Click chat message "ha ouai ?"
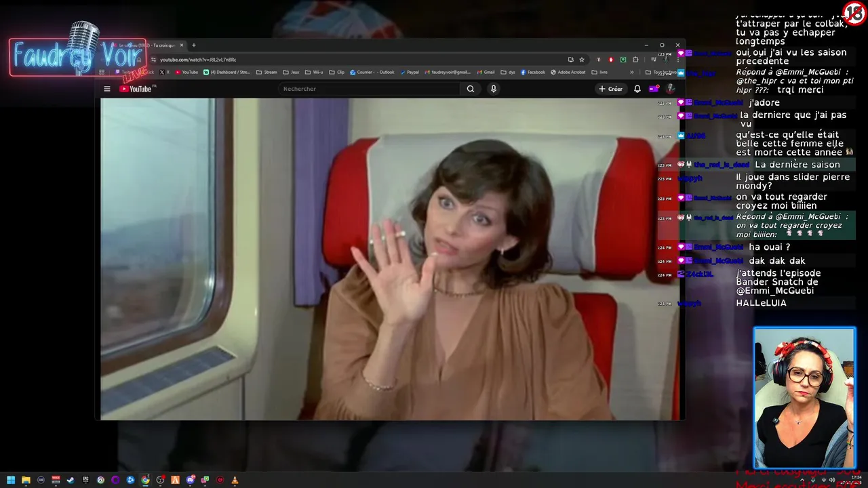868x488 pixels. pos(770,247)
